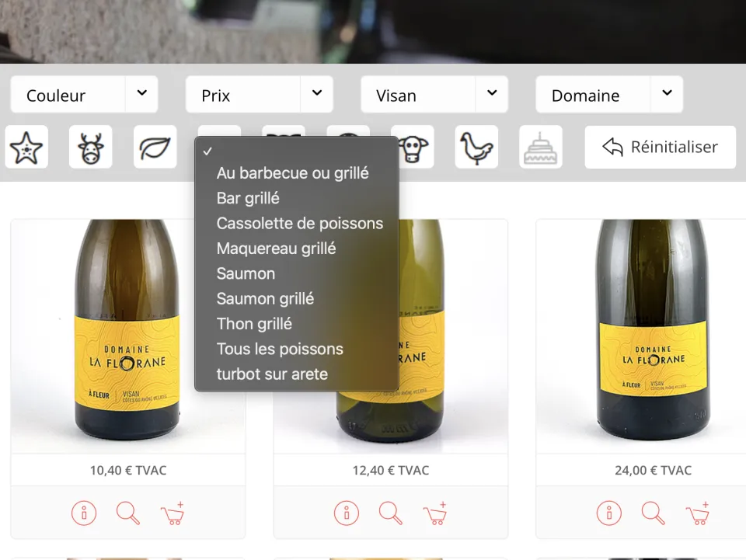Choose "Thon grillé" option
Image resolution: width=746 pixels, height=560 pixels.
tap(296, 324)
